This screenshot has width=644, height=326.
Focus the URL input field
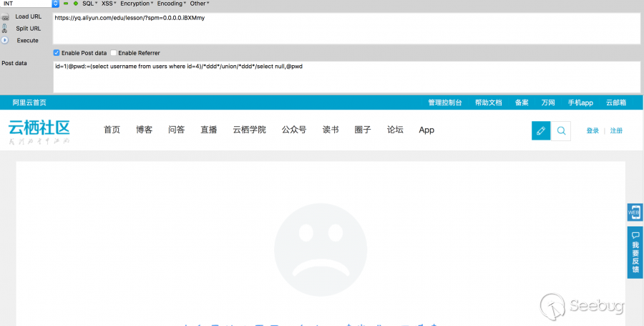346,29
